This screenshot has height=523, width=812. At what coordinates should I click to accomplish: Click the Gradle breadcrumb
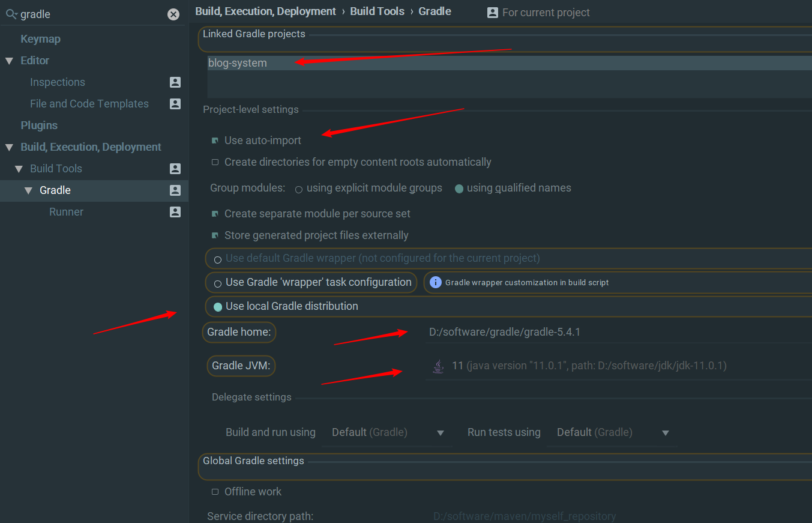click(435, 11)
